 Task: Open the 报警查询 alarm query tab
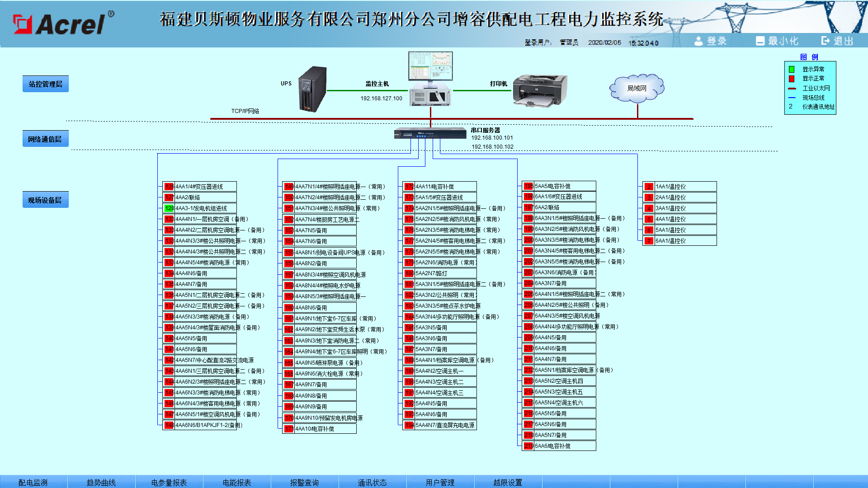coord(304,482)
